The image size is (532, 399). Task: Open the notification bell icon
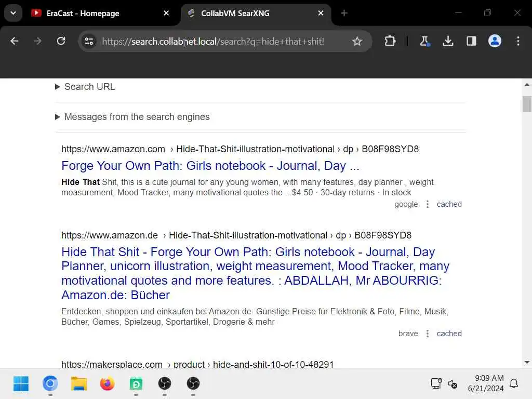(x=514, y=383)
